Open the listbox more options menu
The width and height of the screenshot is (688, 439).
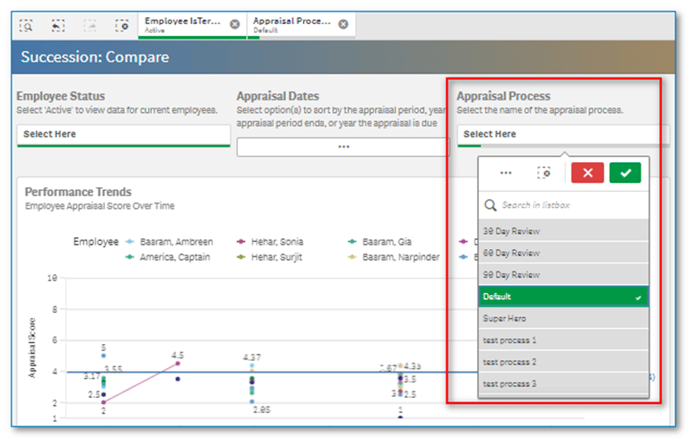(x=506, y=173)
